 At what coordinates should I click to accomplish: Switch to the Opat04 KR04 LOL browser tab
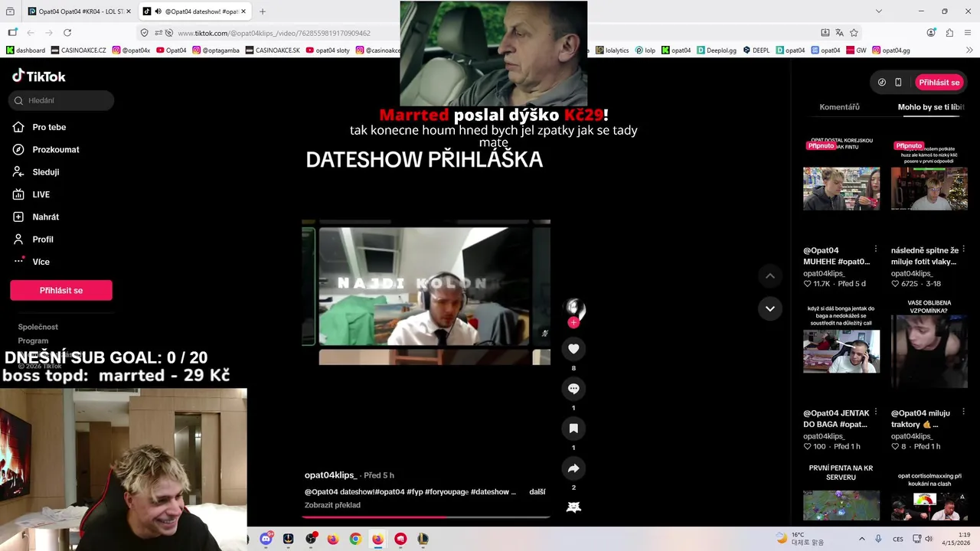tap(79, 11)
